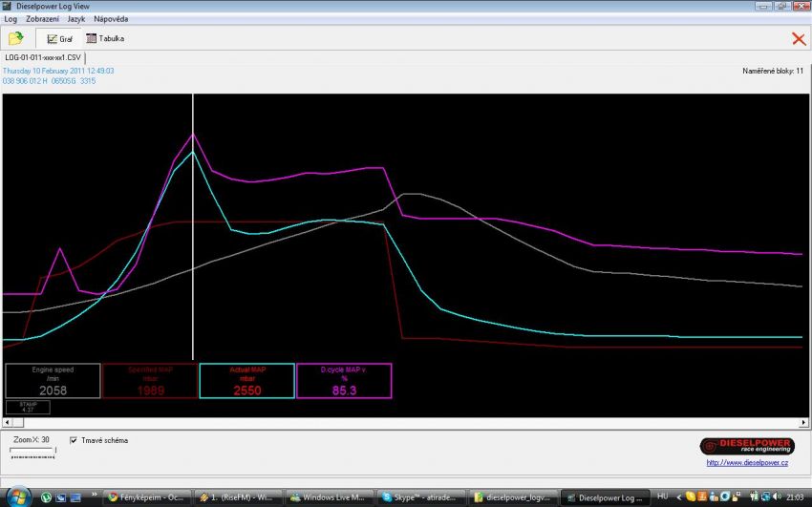Click the Dieselpower race engineering logo
This screenshot has width=812, height=507.
747,446
